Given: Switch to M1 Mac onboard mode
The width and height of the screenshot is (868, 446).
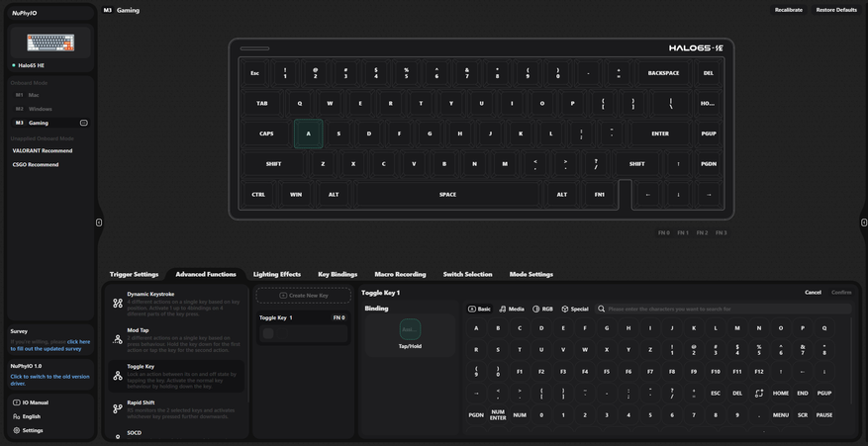Looking at the screenshot, I should coord(49,95).
